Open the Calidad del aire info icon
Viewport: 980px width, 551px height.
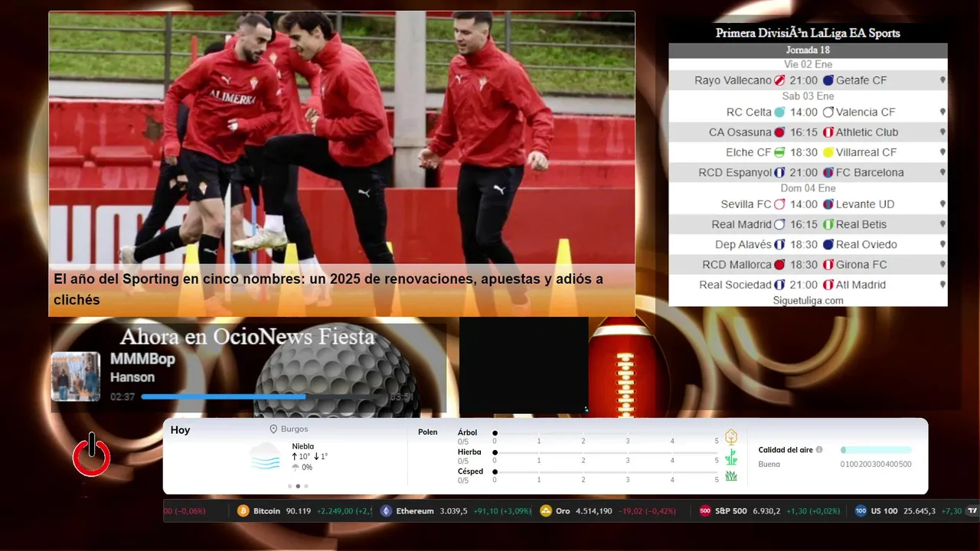pyautogui.click(x=819, y=450)
